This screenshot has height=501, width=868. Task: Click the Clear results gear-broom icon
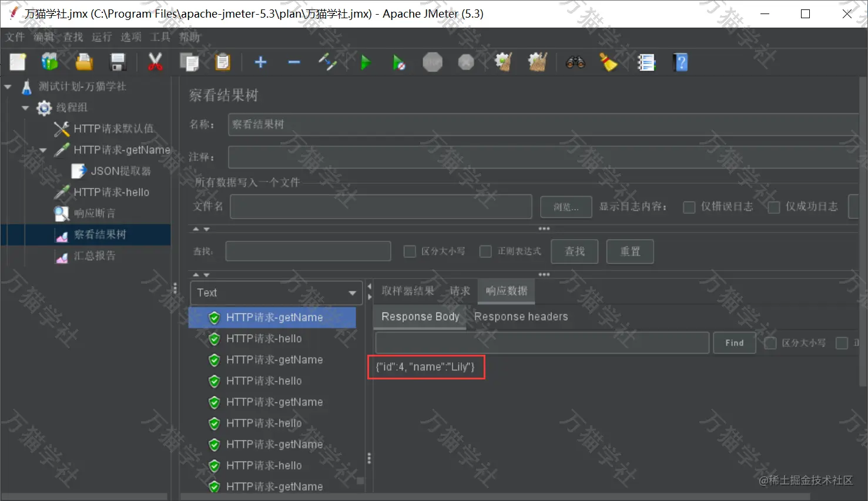click(503, 62)
